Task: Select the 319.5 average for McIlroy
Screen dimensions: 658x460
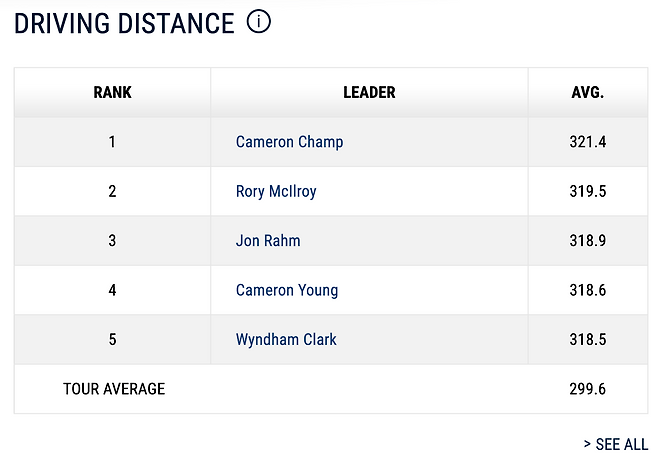Action: pos(588,191)
